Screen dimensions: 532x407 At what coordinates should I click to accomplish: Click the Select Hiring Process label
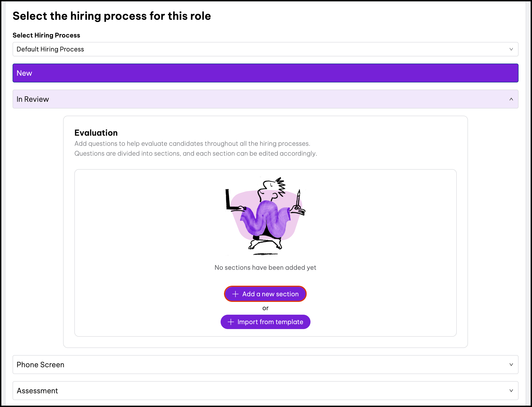pos(46,35)
